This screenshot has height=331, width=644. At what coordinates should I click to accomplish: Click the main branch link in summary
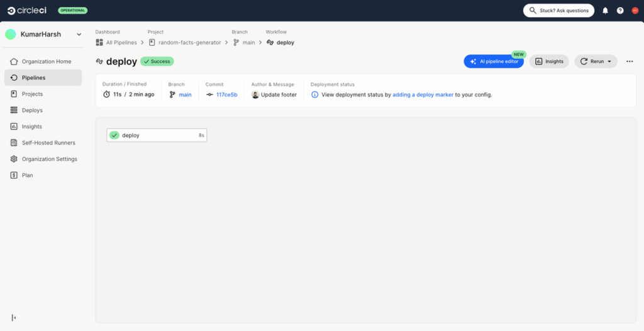186,95
